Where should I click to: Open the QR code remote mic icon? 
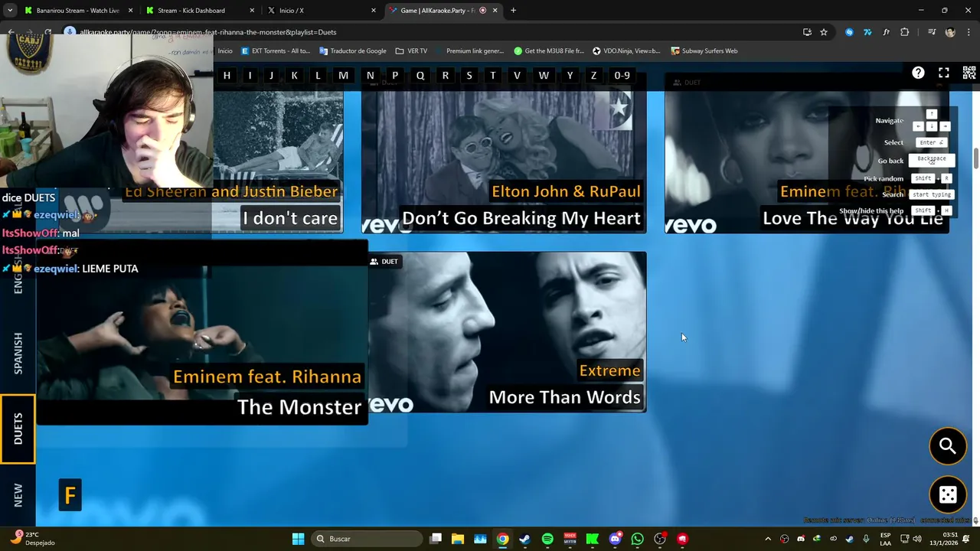pyautogui.click(x=969, y=73)
